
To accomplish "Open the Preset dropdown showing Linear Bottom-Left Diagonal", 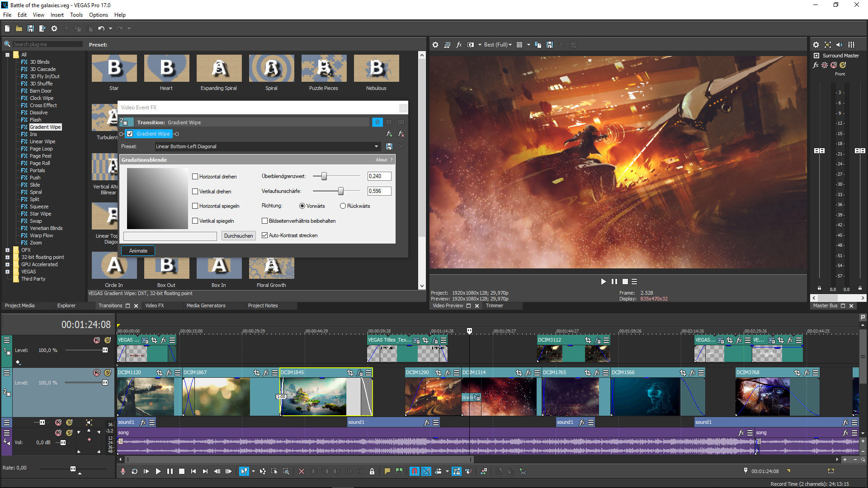I will tap(376, 146).
